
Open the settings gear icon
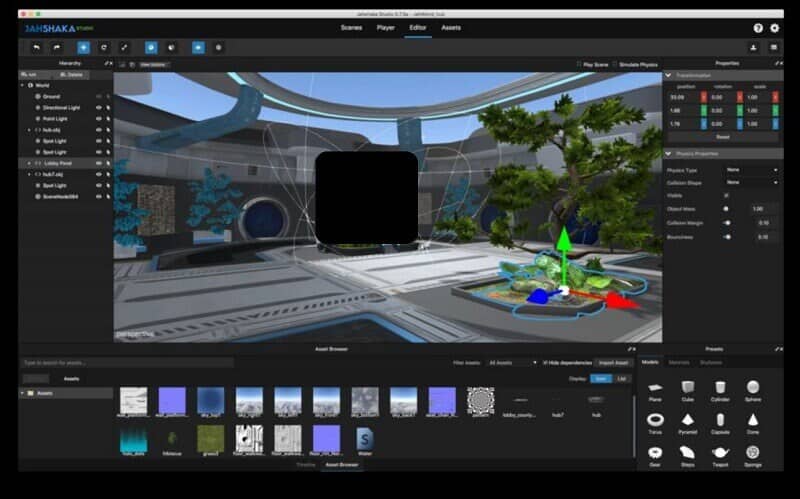tap(774, 28)
